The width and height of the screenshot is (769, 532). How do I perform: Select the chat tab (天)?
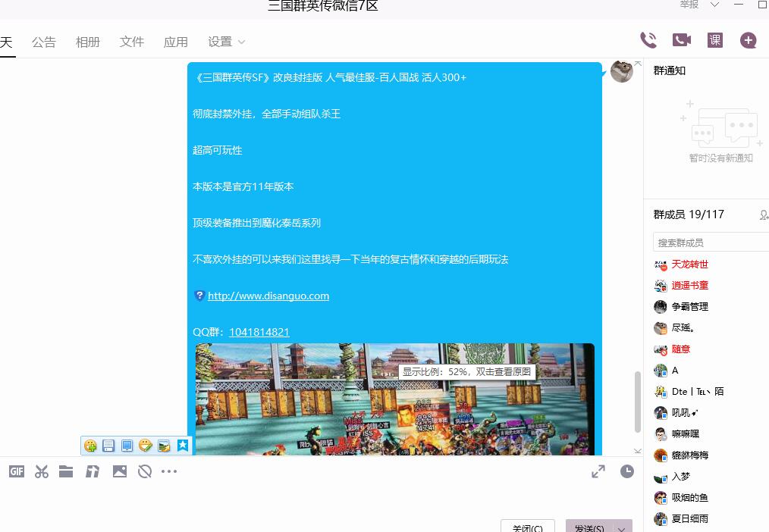point(6,42)
